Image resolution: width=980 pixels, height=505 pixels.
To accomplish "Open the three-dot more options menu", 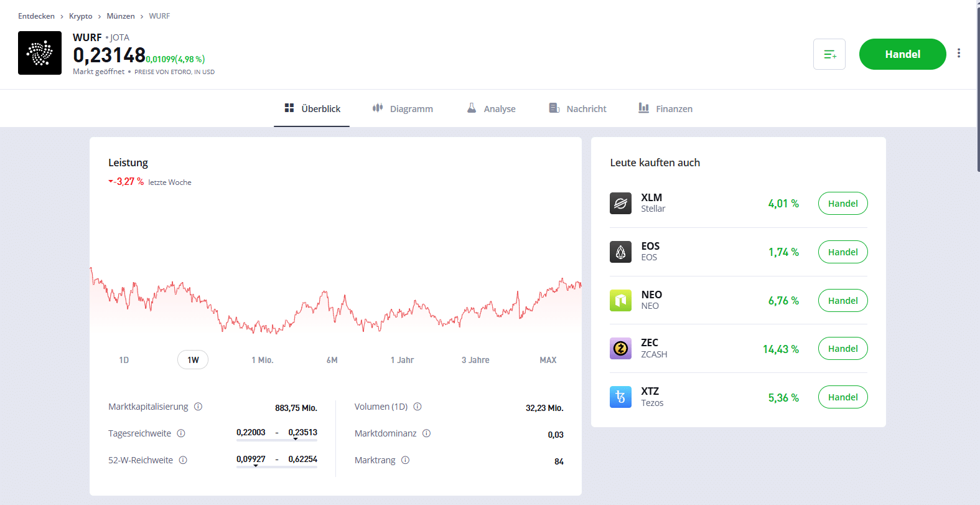I will pos(959,53).
